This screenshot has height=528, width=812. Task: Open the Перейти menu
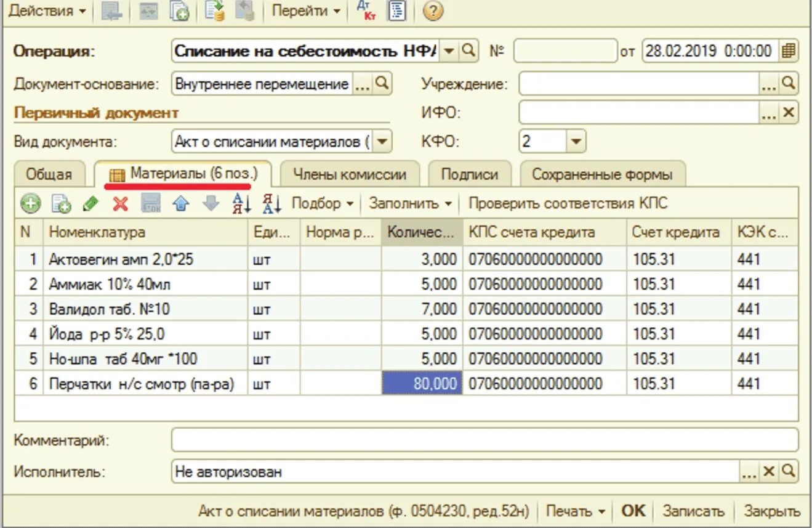306,11
